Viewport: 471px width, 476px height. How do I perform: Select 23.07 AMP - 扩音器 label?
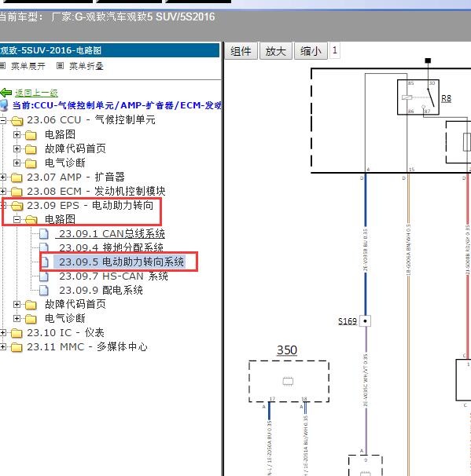pyautogui.click(x=75, y=177)
